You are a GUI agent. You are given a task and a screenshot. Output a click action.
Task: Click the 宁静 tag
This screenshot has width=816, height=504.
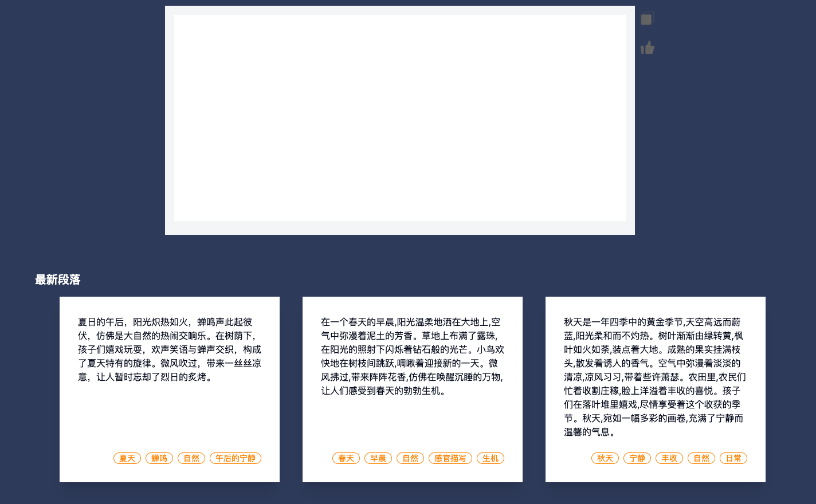[637, 458]
